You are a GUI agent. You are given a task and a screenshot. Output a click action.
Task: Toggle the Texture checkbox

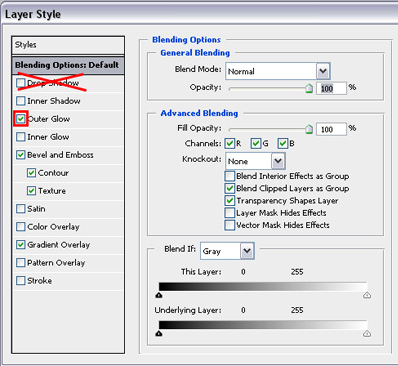31,191
